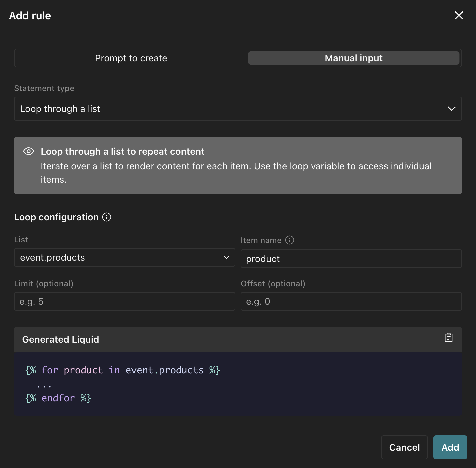Image resolution: width=476 pixels, height=468 pixels.
Task: Open the List dropdown showing event.products
Action: 124,257
